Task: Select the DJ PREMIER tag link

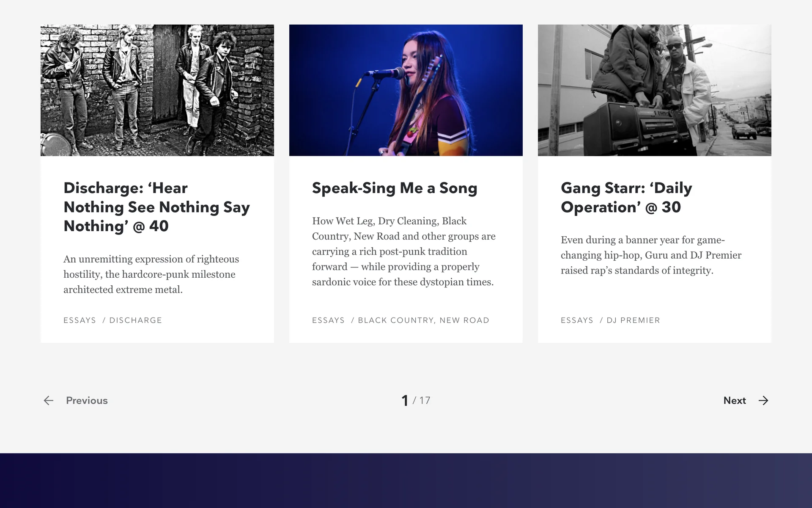Action: point(633,320)
